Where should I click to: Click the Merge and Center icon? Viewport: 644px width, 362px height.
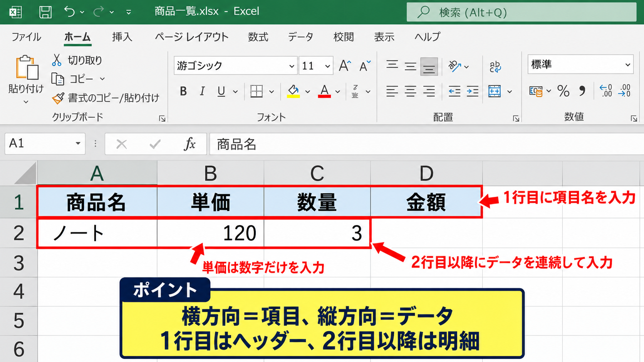point(495,91)
